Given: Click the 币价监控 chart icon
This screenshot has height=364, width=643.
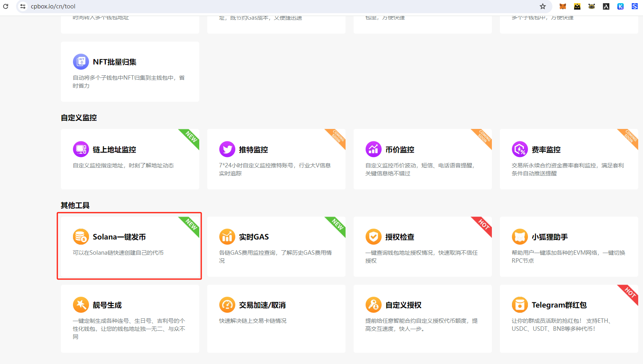Looking at the screenshot, I should [x=374, y=149].
